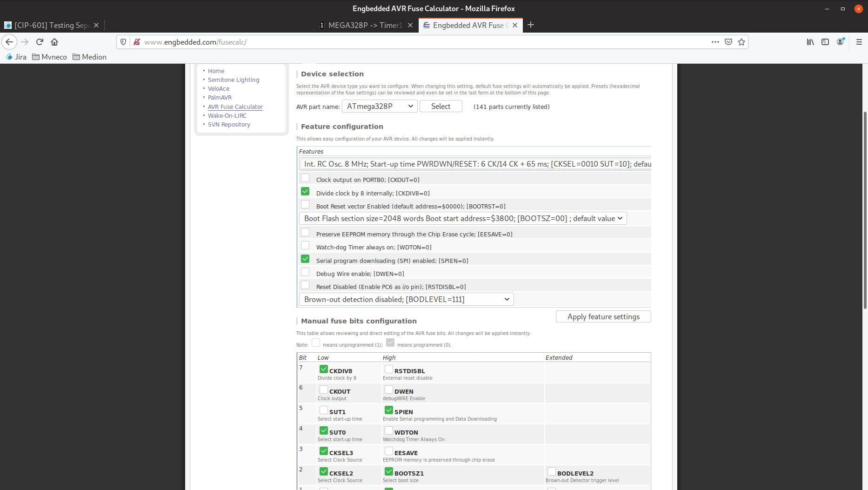This screenshot has width=868, height=490.
Task: Check Preserve EEPROM memory option
Action: pyautogui.click(x=305, y=232)
